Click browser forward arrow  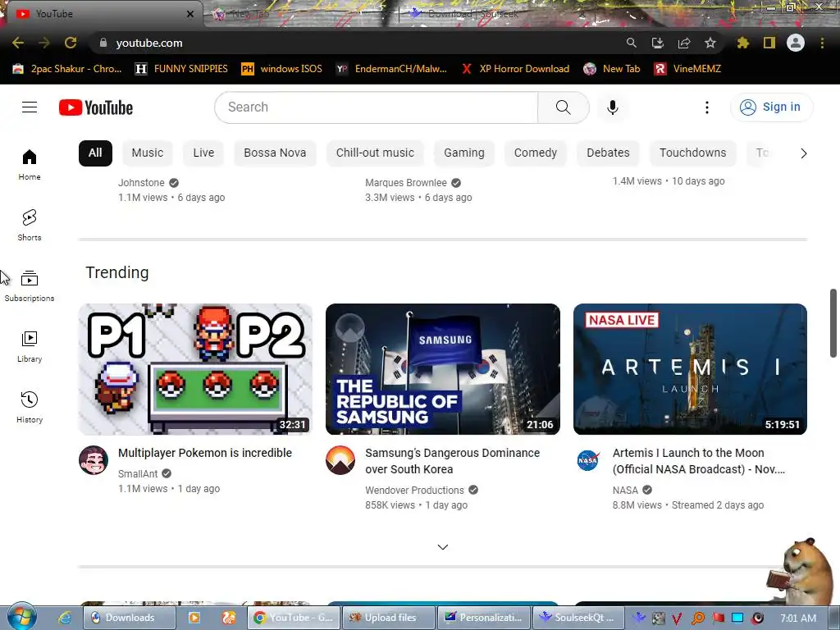44,43
